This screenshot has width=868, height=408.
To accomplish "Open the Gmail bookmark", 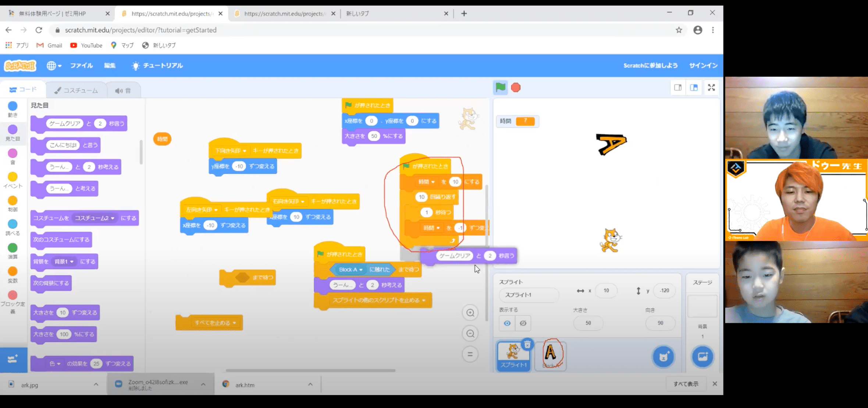I will 49,45.
